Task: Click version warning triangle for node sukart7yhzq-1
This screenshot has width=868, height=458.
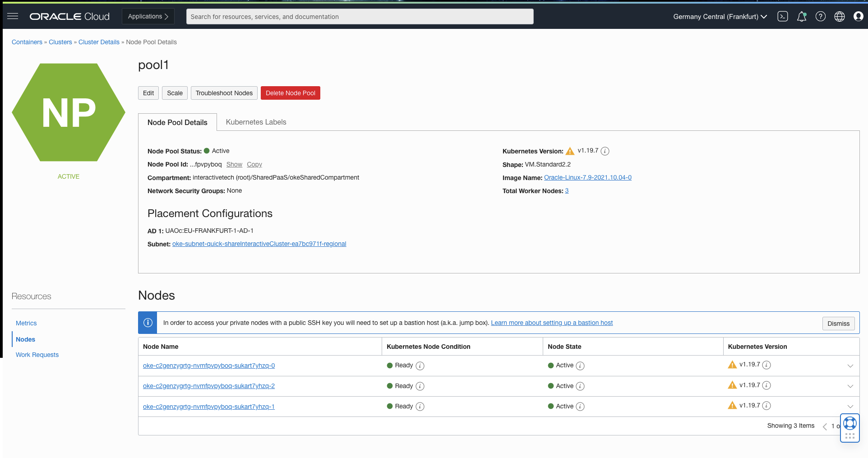Action: tap(732, 405)
